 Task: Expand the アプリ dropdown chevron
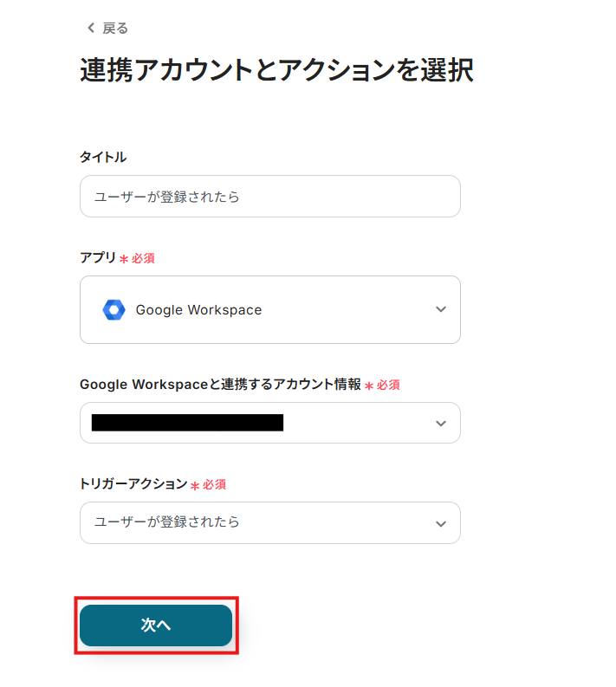pos(441,310)
